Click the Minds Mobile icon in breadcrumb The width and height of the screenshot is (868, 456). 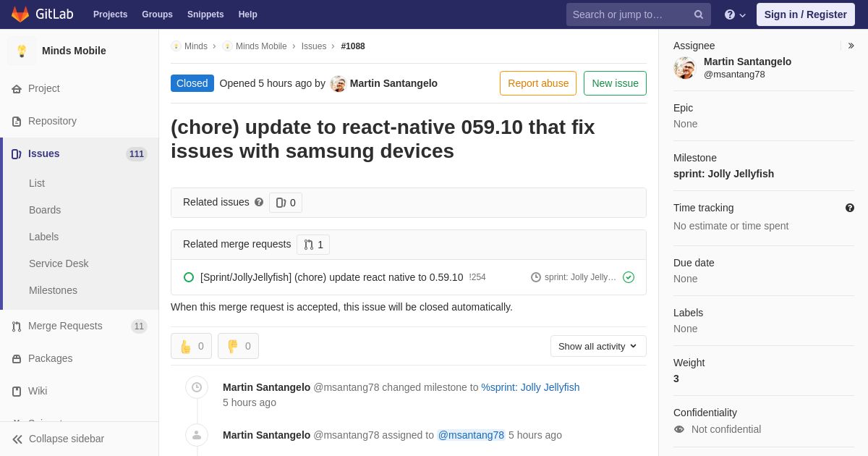(227, 46)
